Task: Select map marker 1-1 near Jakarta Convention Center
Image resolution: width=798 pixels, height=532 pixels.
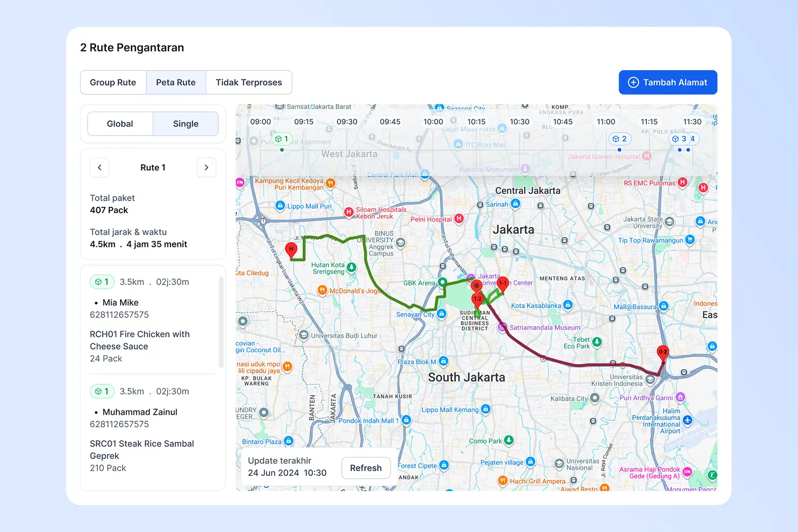Action: pos(502,285)
